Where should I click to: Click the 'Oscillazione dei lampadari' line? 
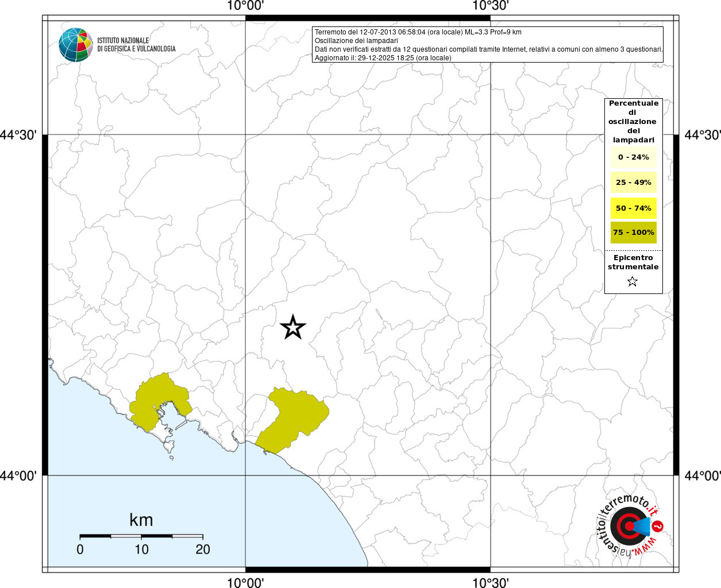[x=356, y=41]
